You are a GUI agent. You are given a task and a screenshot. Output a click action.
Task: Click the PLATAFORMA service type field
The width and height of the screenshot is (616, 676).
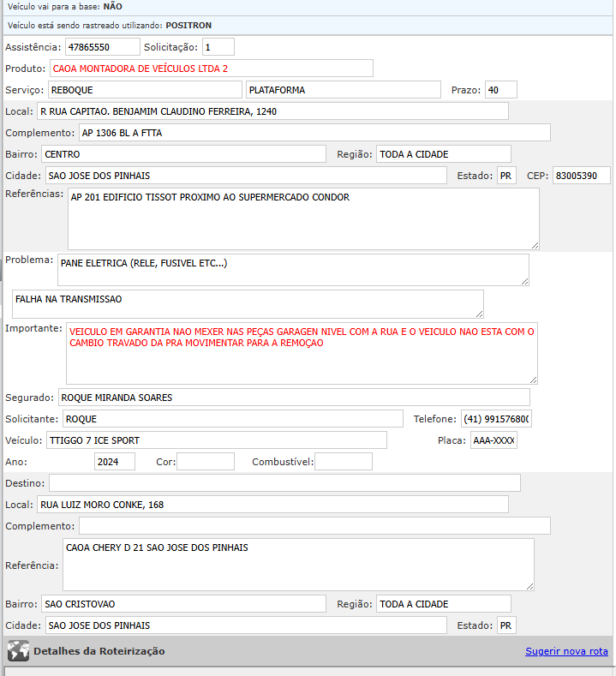(x=343, y=90)
